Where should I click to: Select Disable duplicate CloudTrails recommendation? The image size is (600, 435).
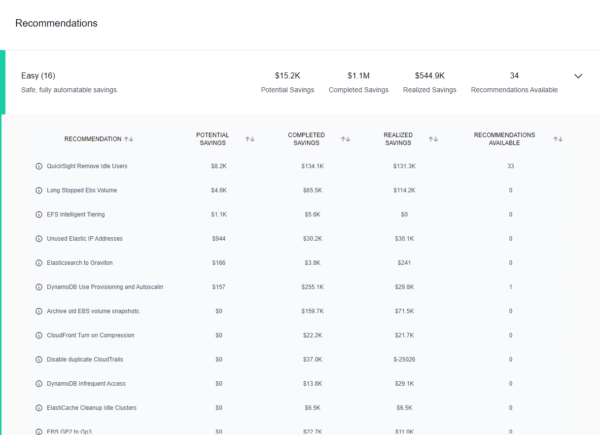(87, 358)
